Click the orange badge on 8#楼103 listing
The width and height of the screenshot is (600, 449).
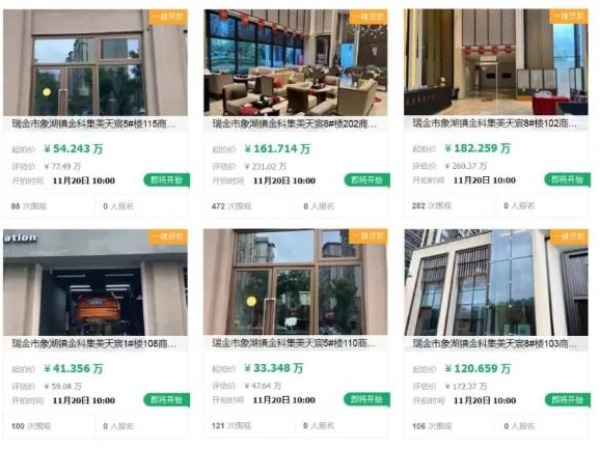[569, 237]
